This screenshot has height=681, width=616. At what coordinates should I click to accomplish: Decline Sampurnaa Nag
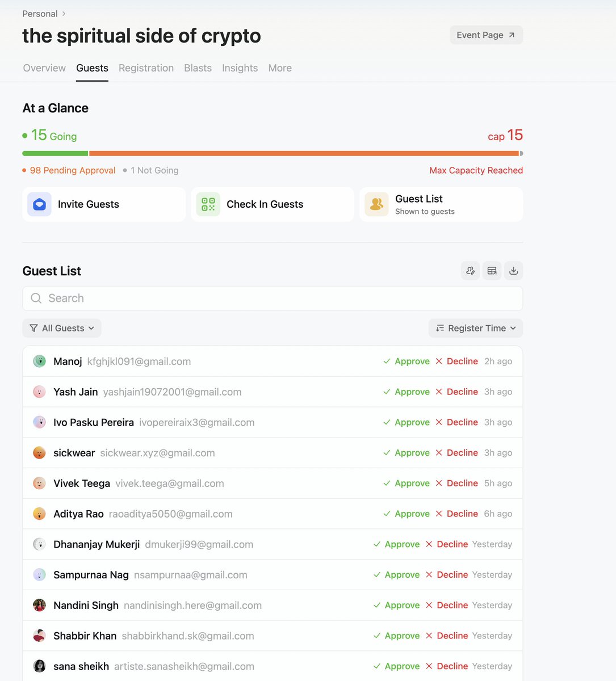[447, 575]
